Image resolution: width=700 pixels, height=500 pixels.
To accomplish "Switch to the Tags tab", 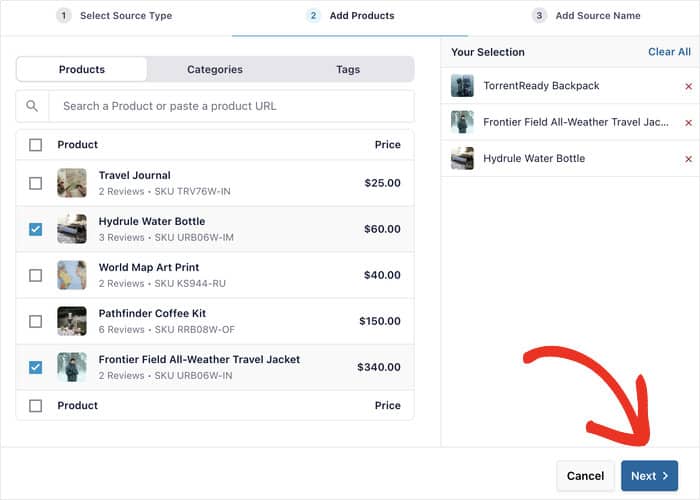I will pyautogui.click(x=348, y=69).
